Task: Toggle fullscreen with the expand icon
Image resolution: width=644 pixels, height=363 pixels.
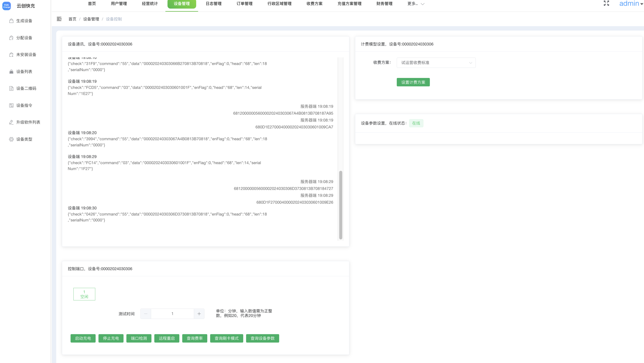Action: (606, 3)
